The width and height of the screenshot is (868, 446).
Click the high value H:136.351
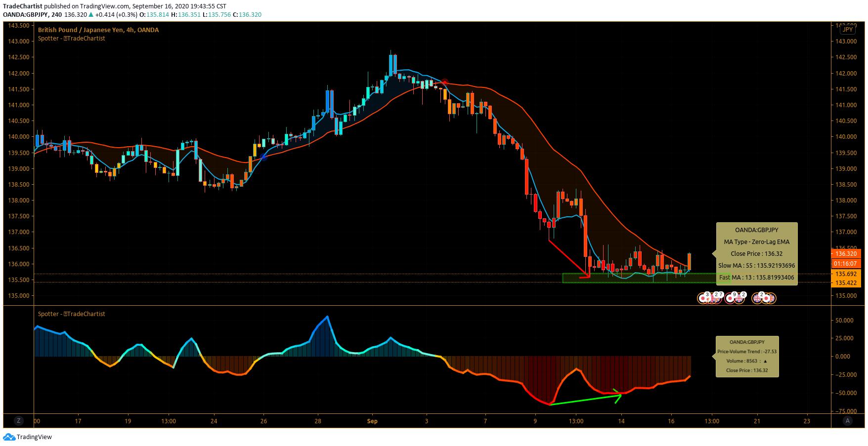click(x=186, y=15)
